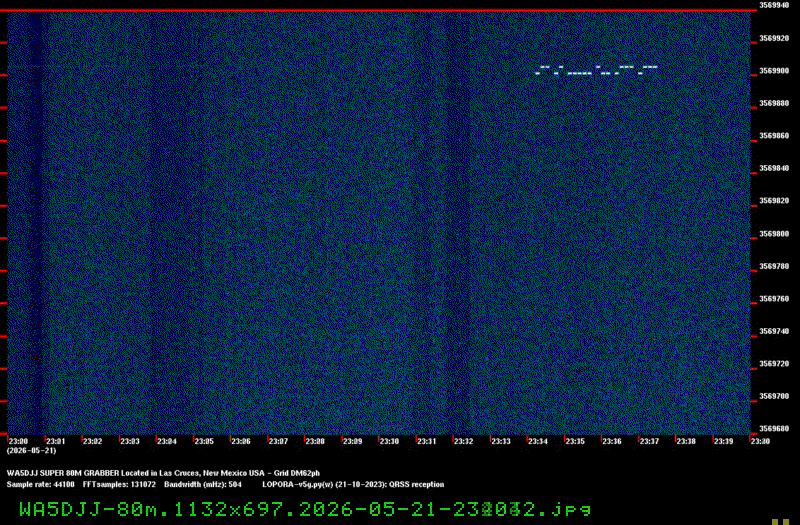Click the 23:34 time axis label
Image resolution: width=800 pixels, height=525 pixels.
(x=538, y=441)
